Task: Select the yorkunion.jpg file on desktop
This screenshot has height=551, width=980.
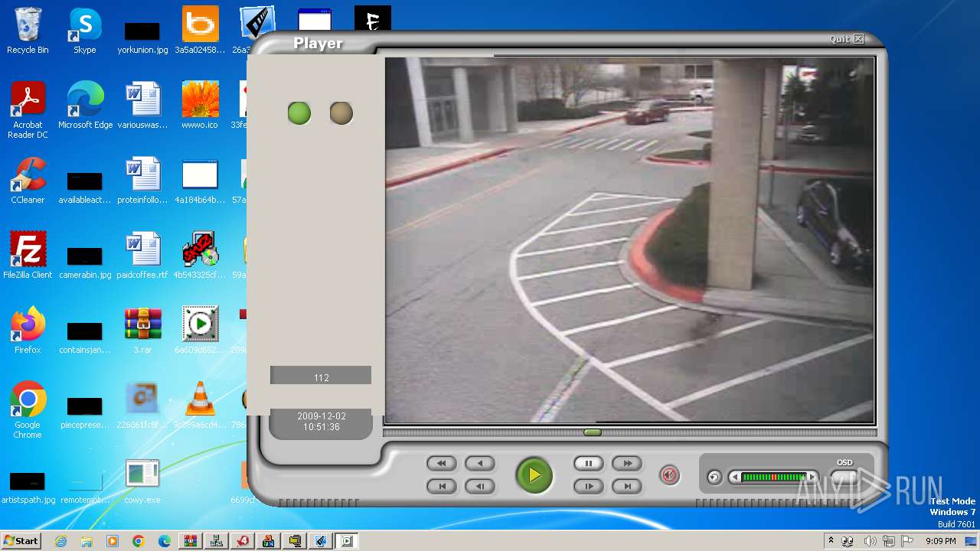Action: pos(142,36)
